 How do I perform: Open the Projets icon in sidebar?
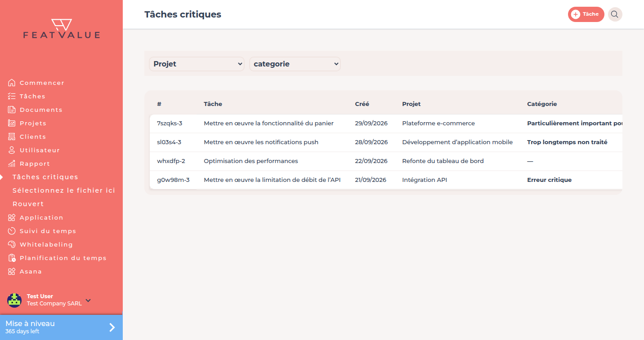[x=12, y=123]
